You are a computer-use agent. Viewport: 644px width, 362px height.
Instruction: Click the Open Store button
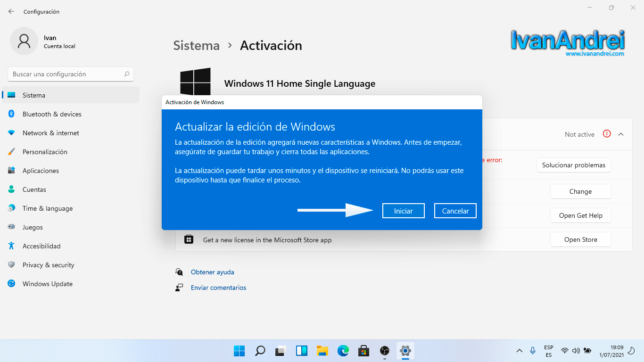[580, 239]
